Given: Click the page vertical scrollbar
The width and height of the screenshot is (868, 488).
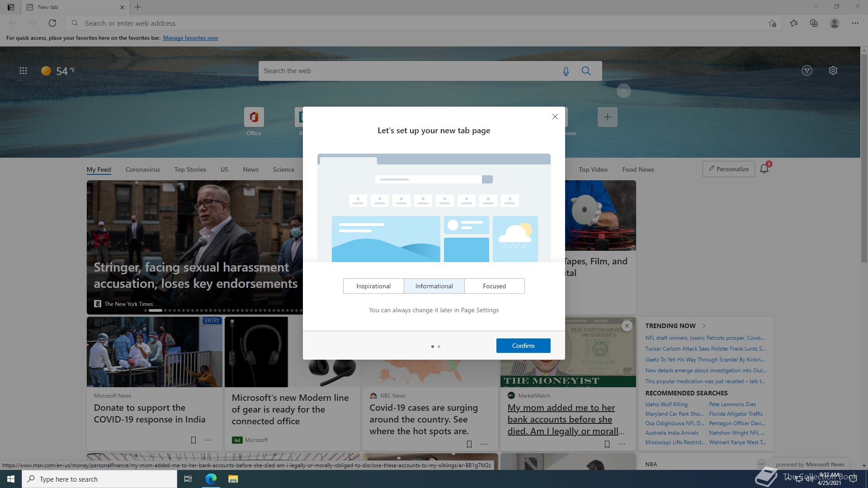Looking at the screenshot, I should tap(864, 158).
